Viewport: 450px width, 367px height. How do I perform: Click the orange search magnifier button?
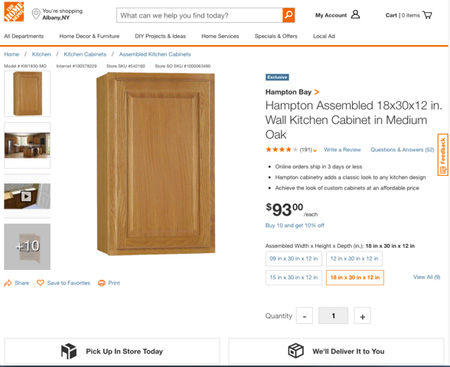(289, 15)
